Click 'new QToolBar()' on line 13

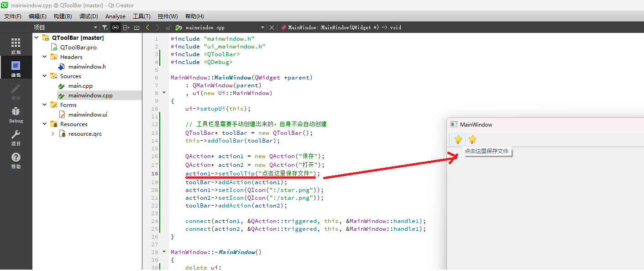[x=282, y=133]
